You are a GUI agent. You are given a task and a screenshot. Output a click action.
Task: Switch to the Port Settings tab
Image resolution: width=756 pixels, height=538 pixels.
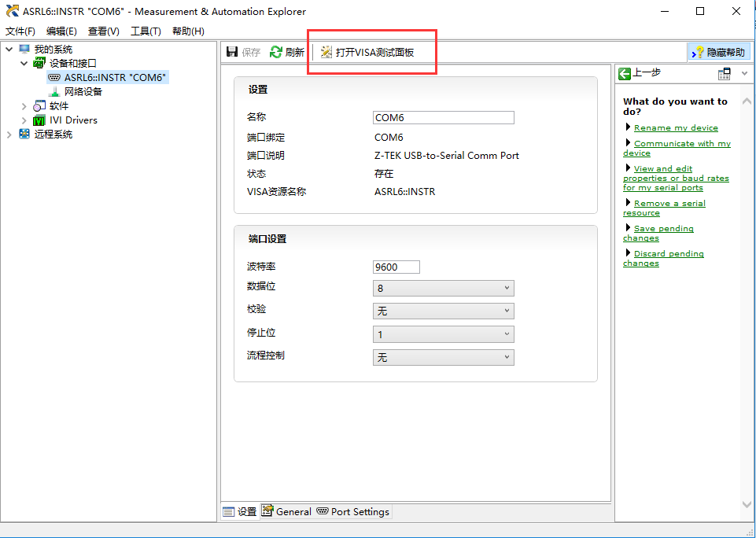353,511
